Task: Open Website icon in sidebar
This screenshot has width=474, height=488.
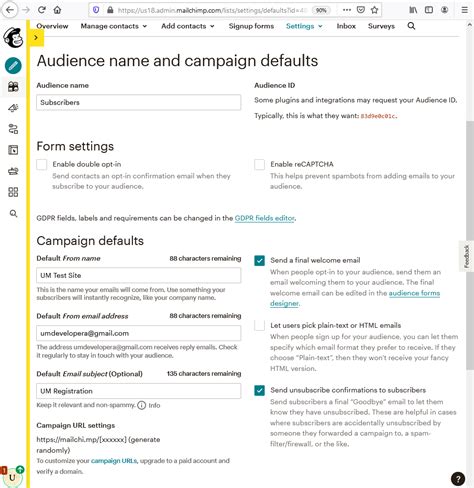Action: (13, 150)
